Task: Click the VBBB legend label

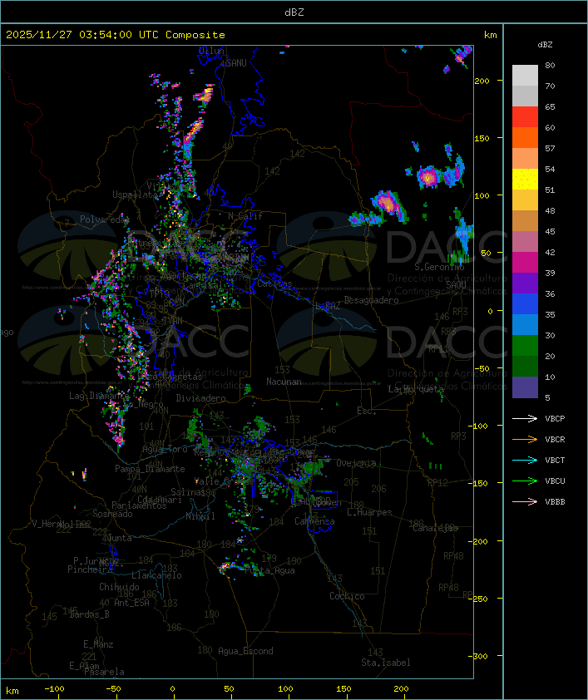Action: click(x=555, y=502)
